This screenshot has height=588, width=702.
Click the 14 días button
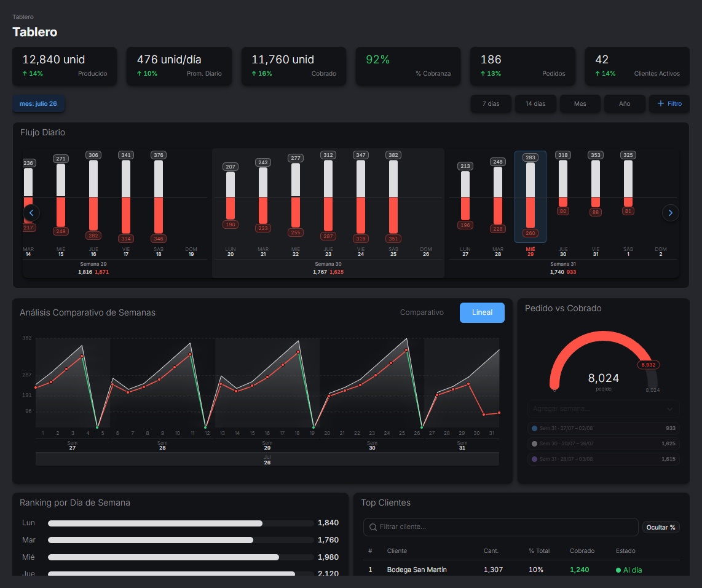pos(535,103)
